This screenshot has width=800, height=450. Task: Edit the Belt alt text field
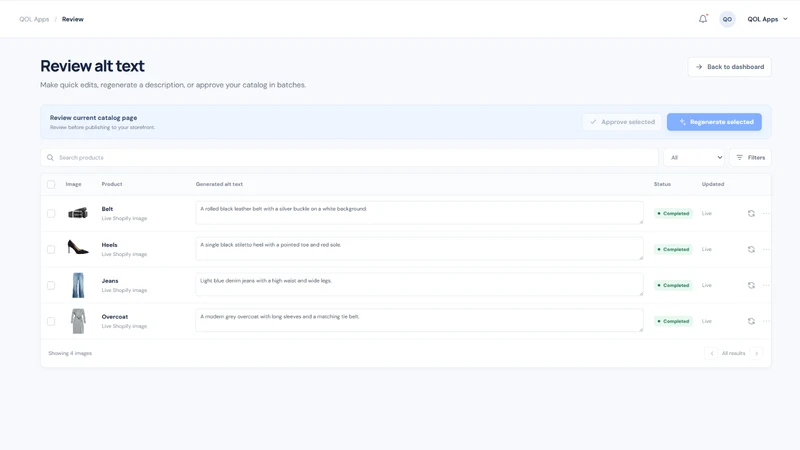tap(419, 213)
